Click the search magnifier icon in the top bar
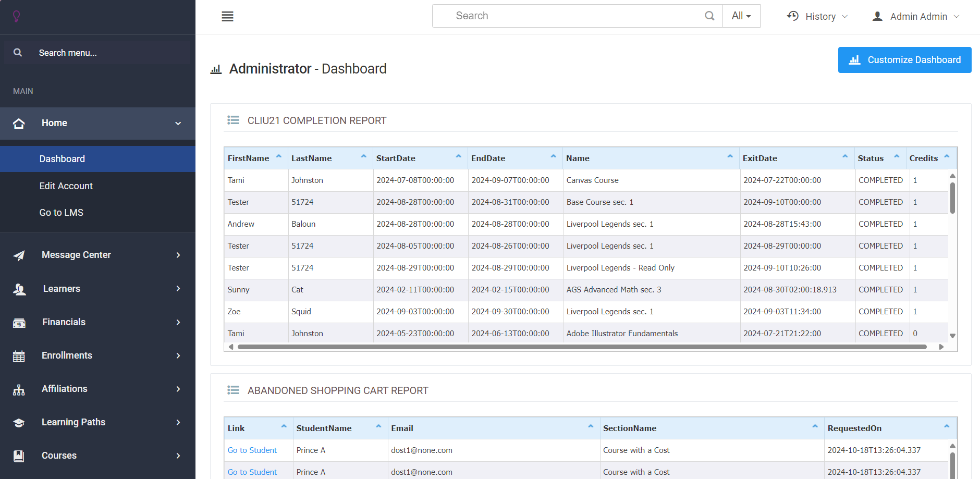This screenshot has height=479, width=980. point(709,16)
